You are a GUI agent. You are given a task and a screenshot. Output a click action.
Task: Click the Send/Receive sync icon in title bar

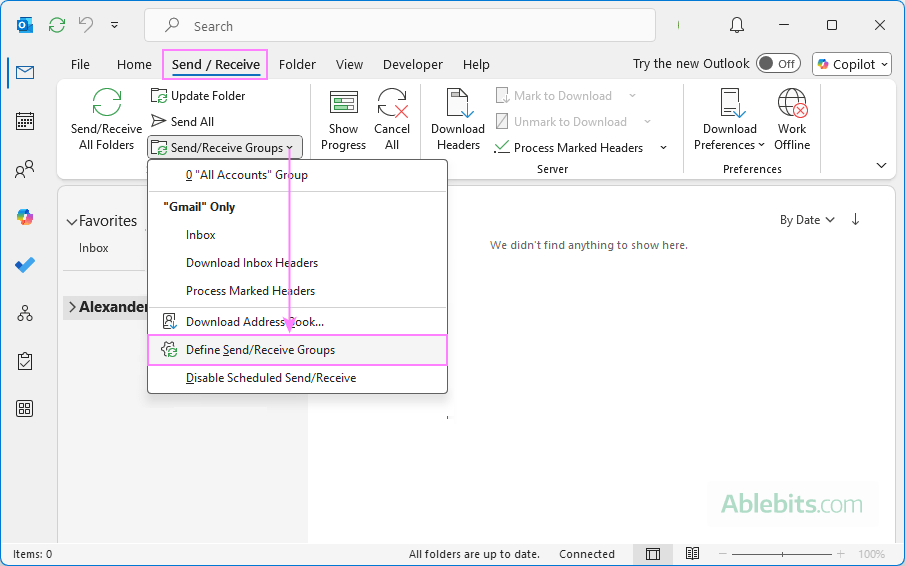[57, 25]
